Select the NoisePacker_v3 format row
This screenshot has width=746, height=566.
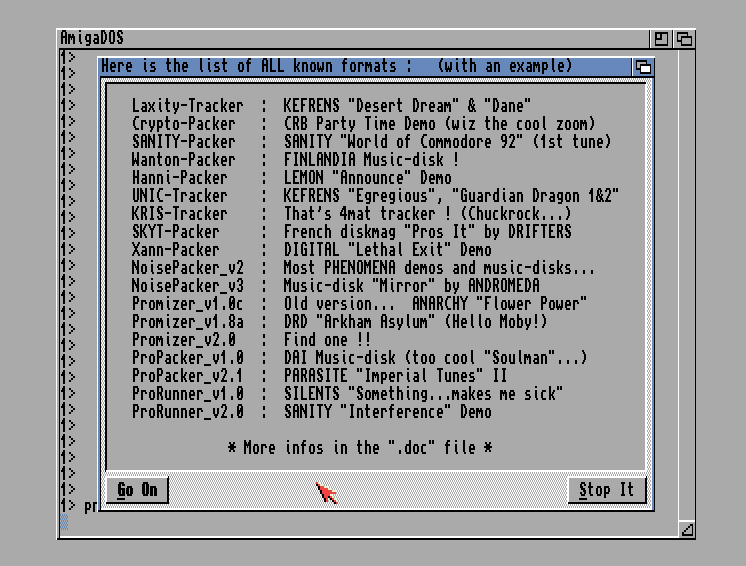point(335,286)
